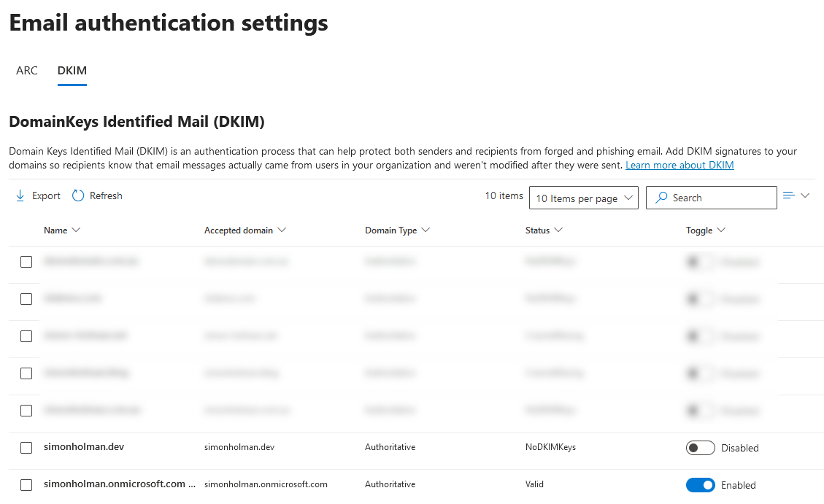Screen dimensions: 824x504
Task: Click the Export icon
Action: 20,195
